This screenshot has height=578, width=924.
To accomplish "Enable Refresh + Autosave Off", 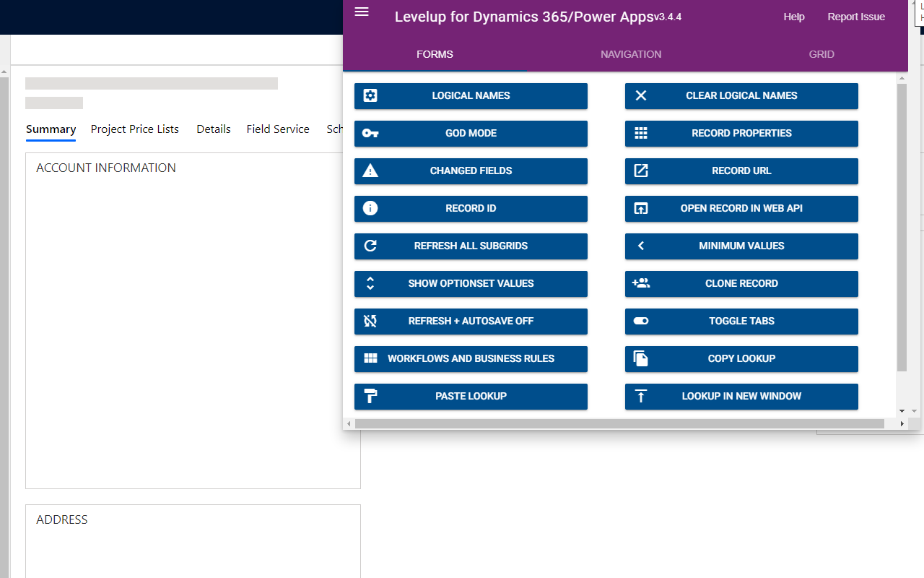I will (471, 322).
